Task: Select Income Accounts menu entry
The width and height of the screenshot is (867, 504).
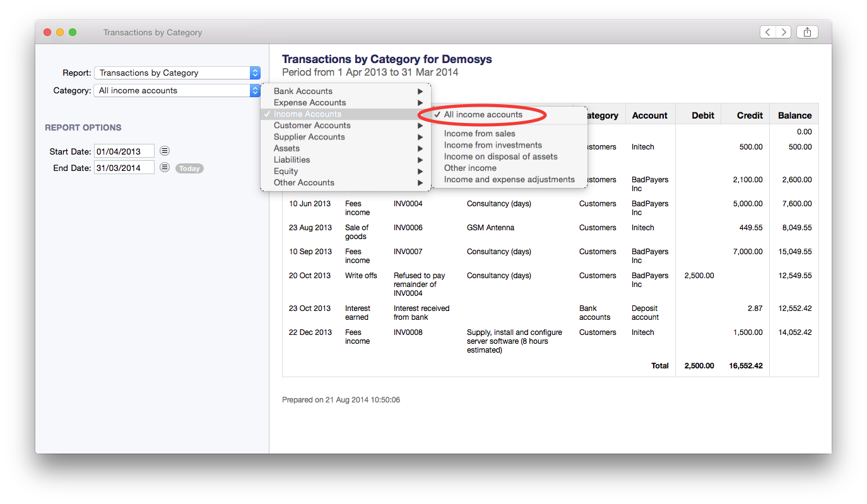Action: click(x=346, y=114)
